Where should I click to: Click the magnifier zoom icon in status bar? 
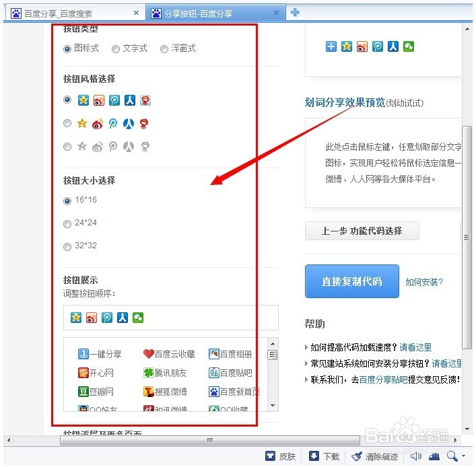(x=452, y=456)
